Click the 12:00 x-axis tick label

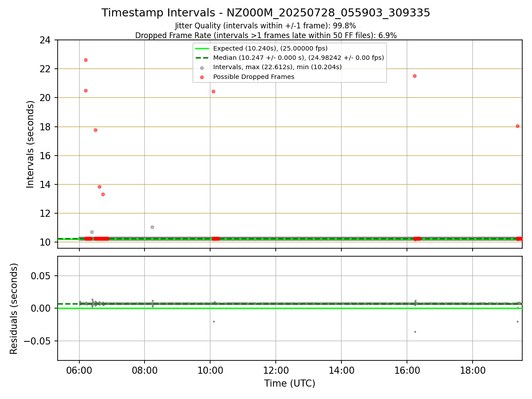276,371
